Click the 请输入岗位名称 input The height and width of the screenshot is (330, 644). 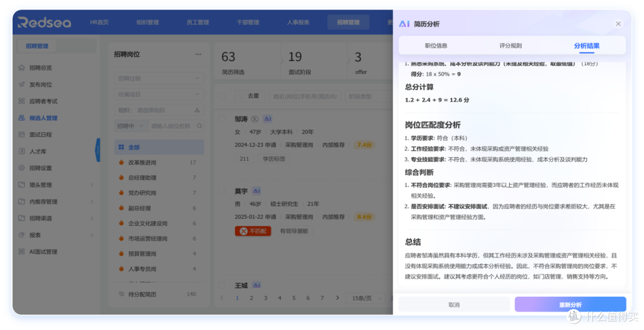pos(176,126)
